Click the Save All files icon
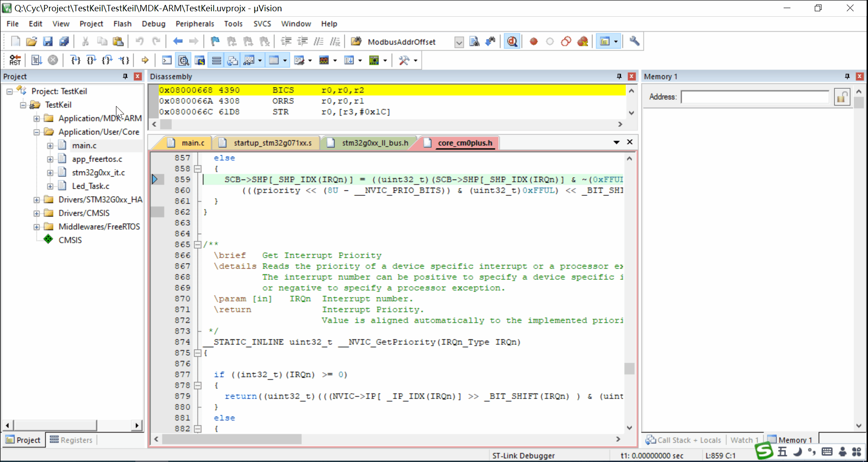This screenshot has height=462, width=868. [64, 42]
